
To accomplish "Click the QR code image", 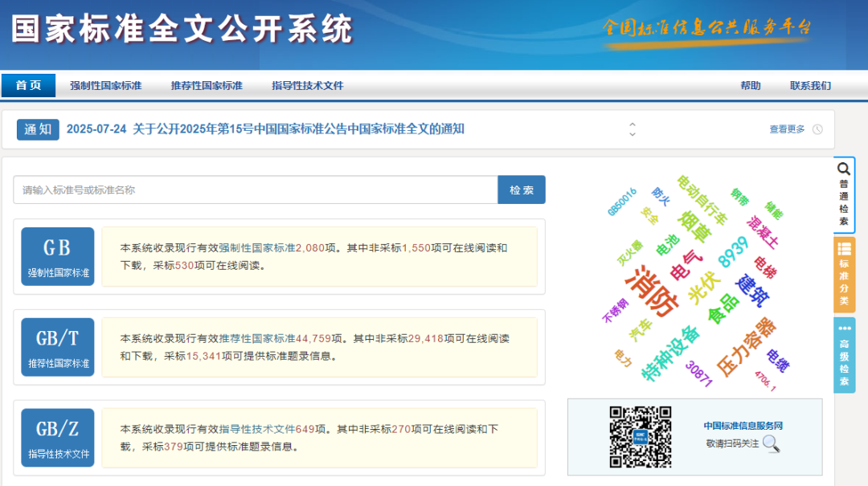I will pyautogui.click(x=641, y=437).
